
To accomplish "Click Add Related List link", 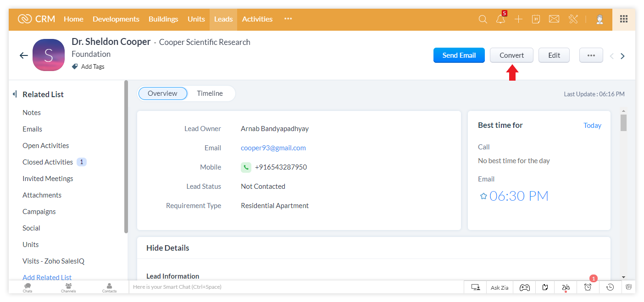I will point(47,277).
